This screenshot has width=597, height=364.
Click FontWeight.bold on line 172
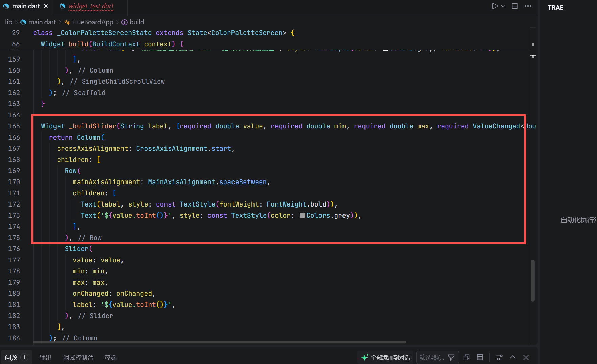[x=296, y=204]
